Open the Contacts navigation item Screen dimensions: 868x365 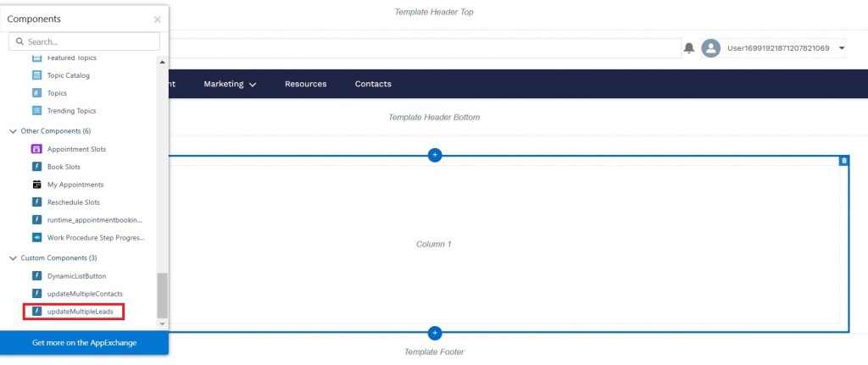pyautogui.click(x=373, y=84)
